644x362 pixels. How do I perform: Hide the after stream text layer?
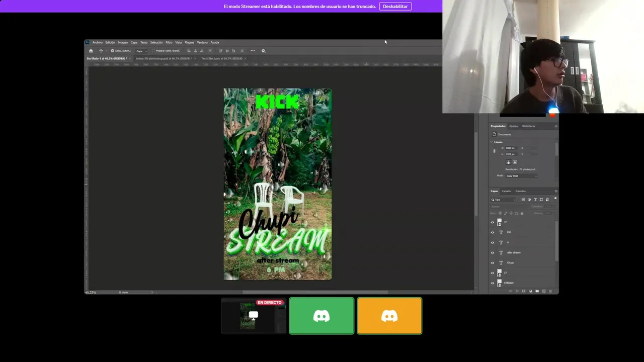coord(493,252)
